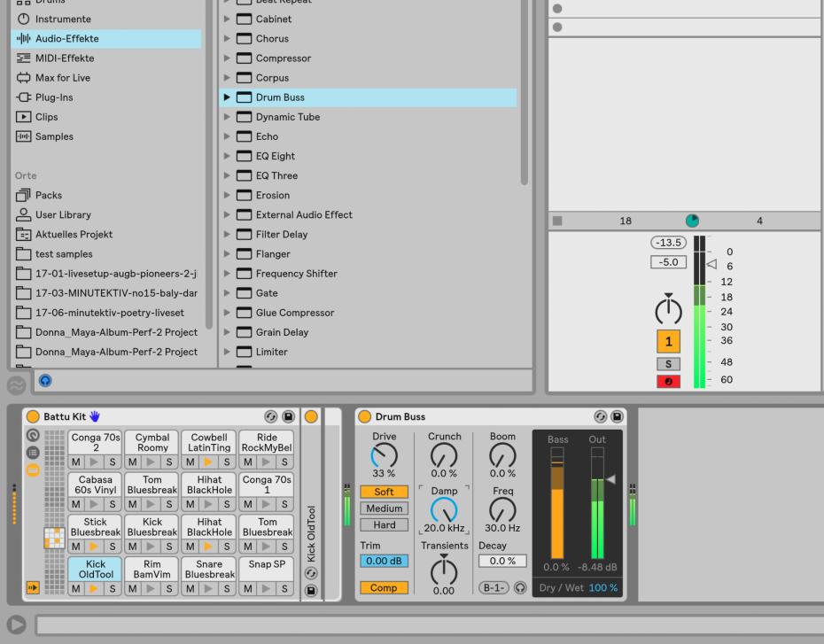Click the Drum Buss hot-swap icon
Viewport: 824px width, 644px height.
pyautogui.click(x=600, y=416)
